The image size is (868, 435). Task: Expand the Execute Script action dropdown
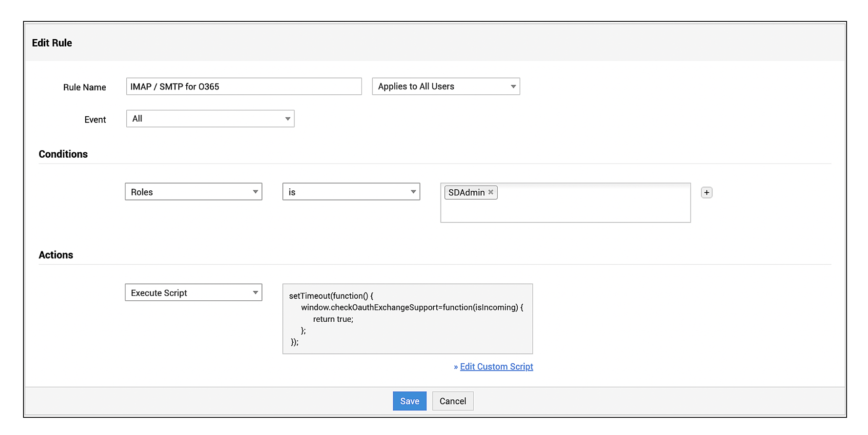(x=193, y=293)
